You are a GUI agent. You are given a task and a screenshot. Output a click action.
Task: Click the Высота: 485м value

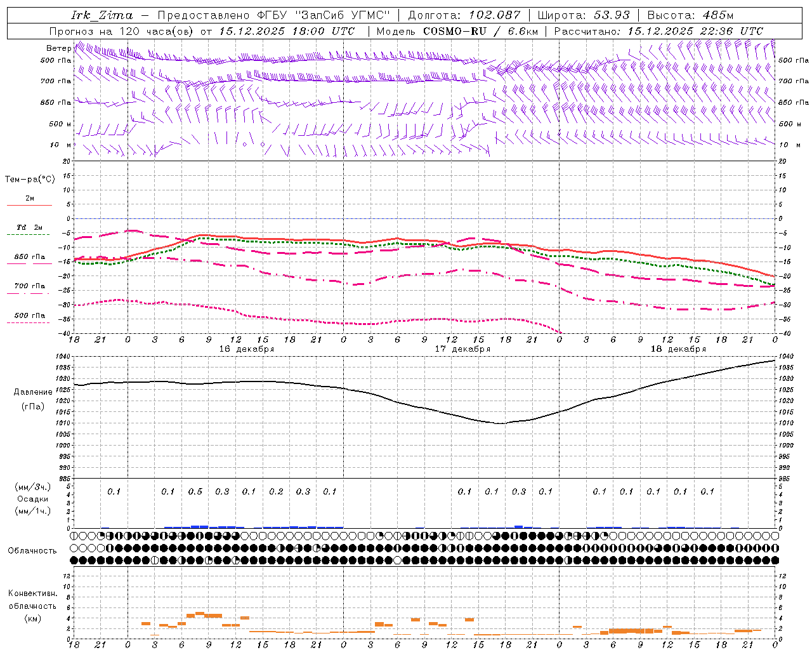click(690, 15)
